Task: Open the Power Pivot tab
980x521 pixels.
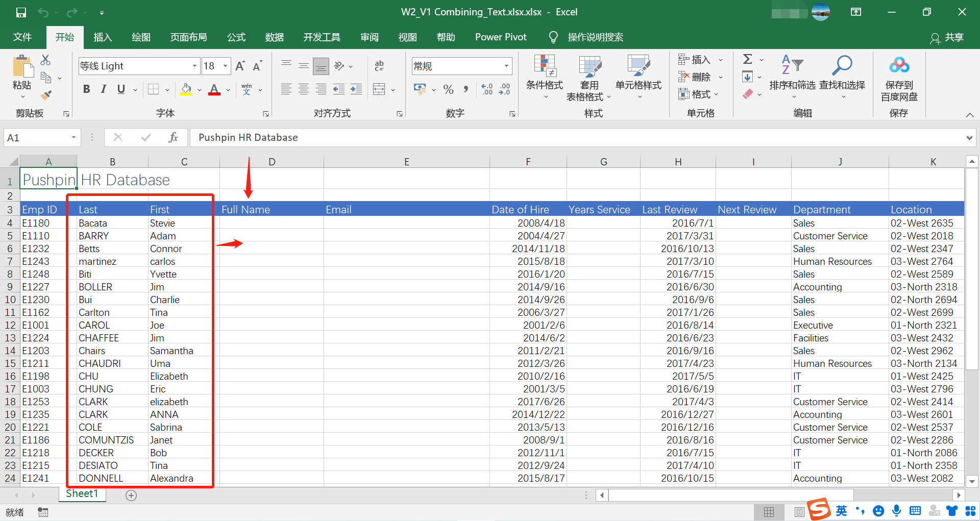Action: pyautogui.click(x=500, y=37)
